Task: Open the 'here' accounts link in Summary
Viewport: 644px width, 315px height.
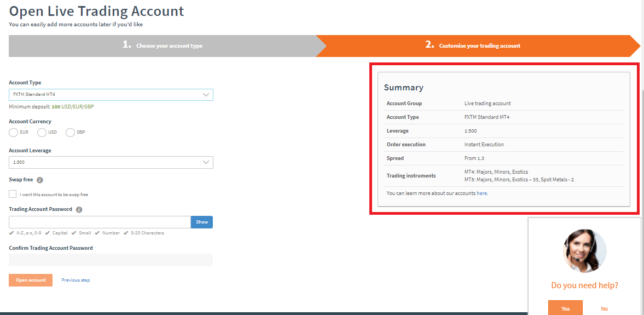Action: [x=481, y=193]
